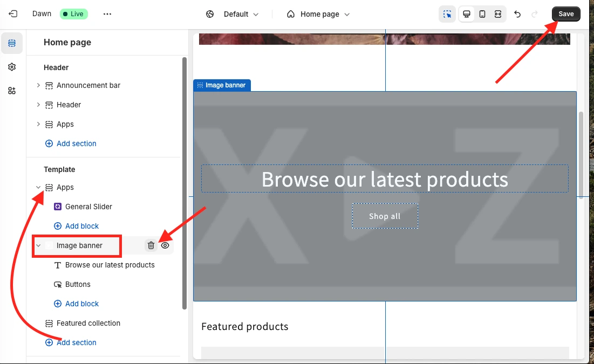The width and height of the screenshot is (594, 364).
Task: Select the Image banner section
Action: point(79,245)
